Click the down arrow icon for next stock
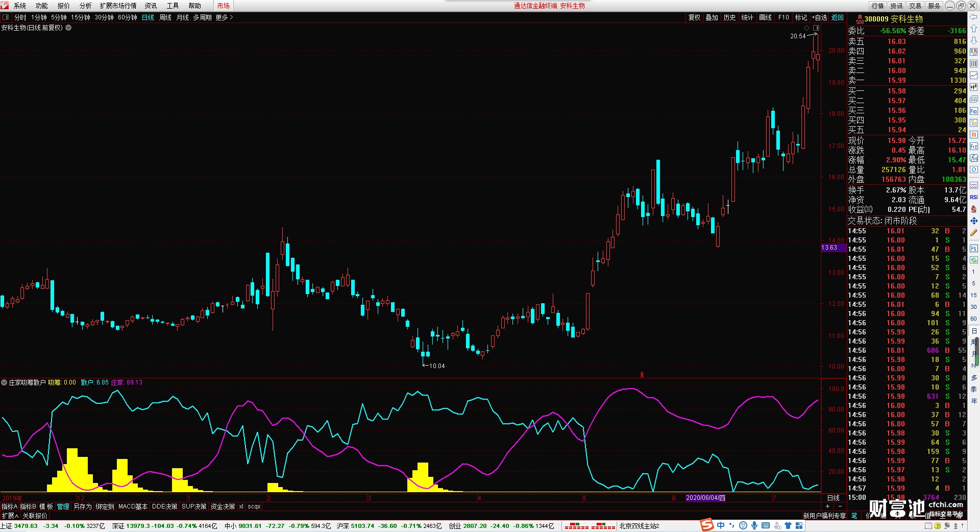980x532 pixels. click(974, 40)
